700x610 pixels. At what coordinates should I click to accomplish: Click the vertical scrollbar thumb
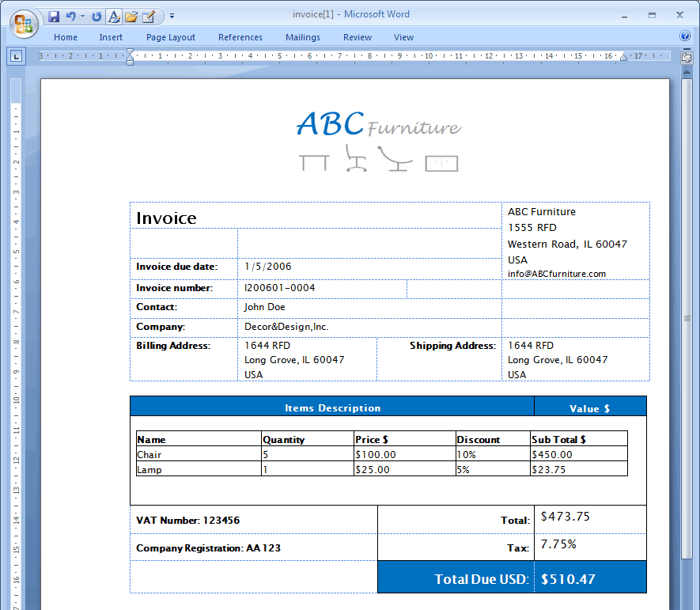pos(687,318)
